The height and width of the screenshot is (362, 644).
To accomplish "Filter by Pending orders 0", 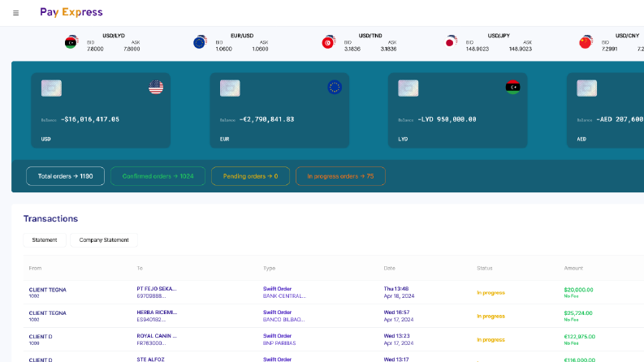I will tap(251, 176).
